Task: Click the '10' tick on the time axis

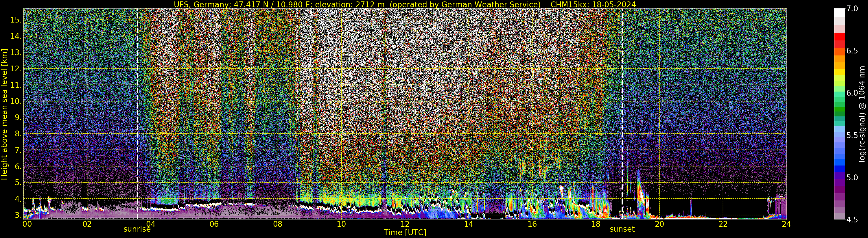Action: coord(341,224)
